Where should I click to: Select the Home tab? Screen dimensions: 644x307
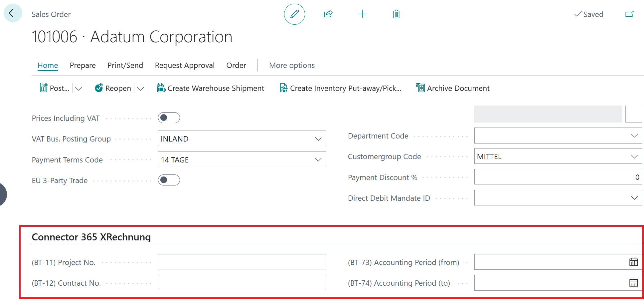point(48,65)
